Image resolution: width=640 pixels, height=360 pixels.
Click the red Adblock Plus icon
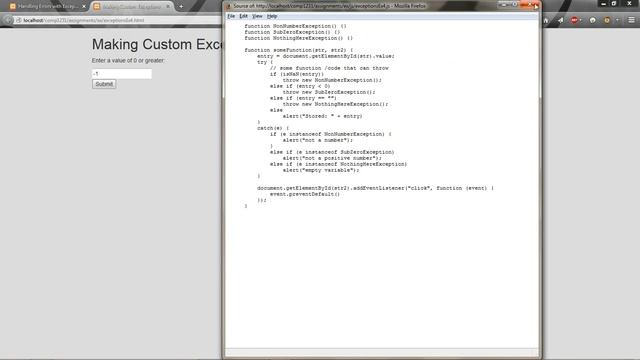pyautogui.click(x=574, y=20)
